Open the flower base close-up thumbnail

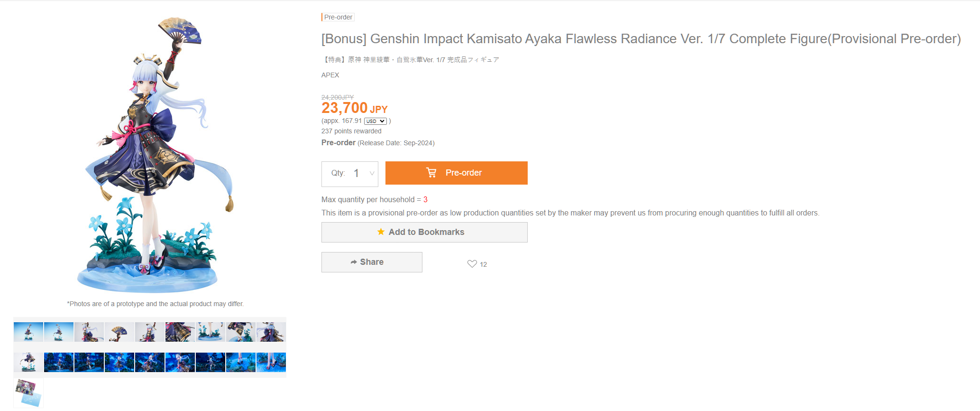click(211, 332)
